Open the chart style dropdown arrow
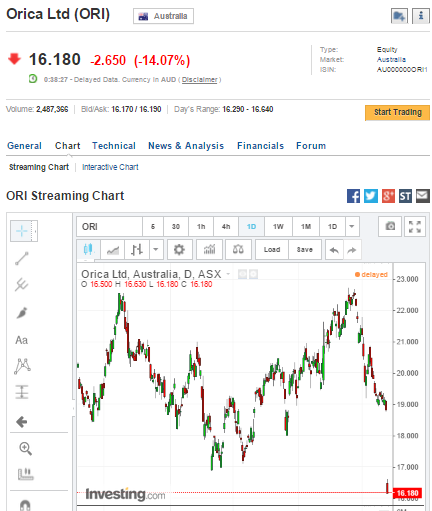The height and width of the screenshot is (511, 432). pyautogui.click(x=156, y=249)
